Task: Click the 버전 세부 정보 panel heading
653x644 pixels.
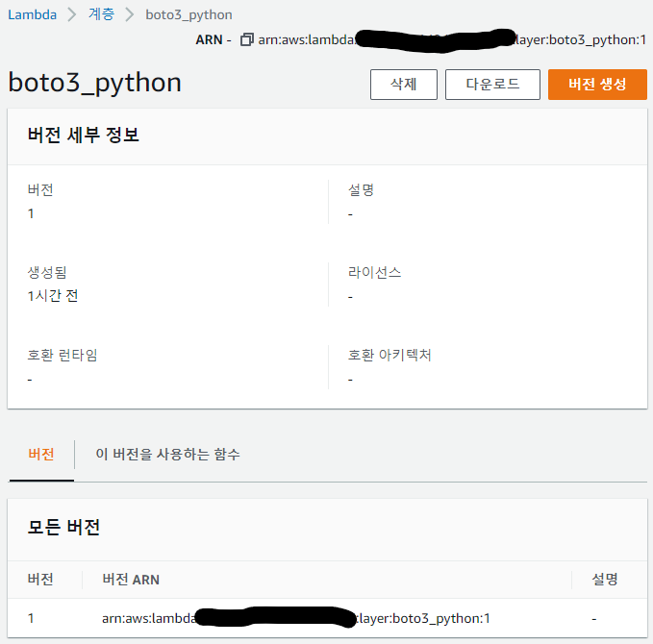Action: pos(84,136)
